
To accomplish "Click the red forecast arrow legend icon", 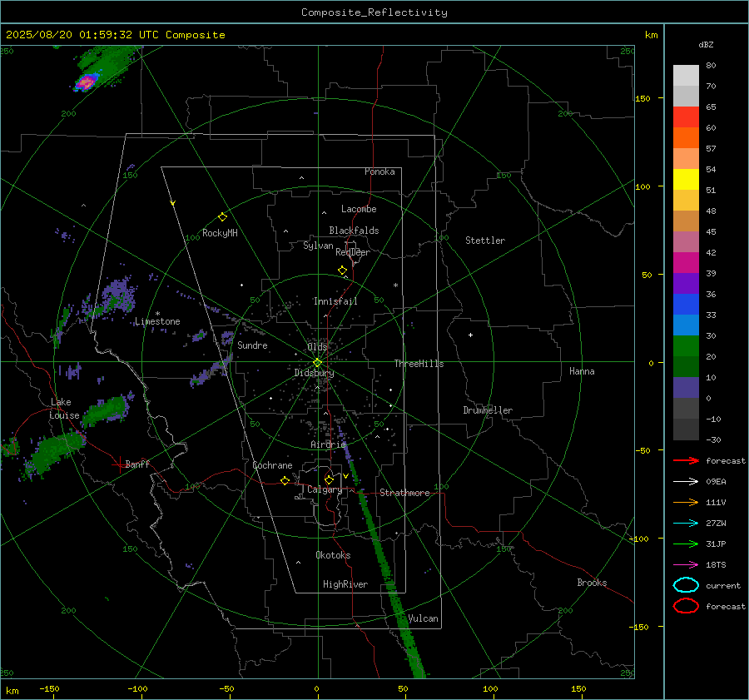I will [686, 460].
